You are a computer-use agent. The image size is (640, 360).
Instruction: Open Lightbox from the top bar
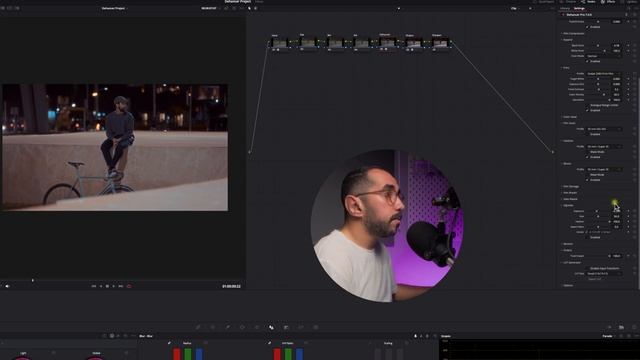tap(630, 2)
